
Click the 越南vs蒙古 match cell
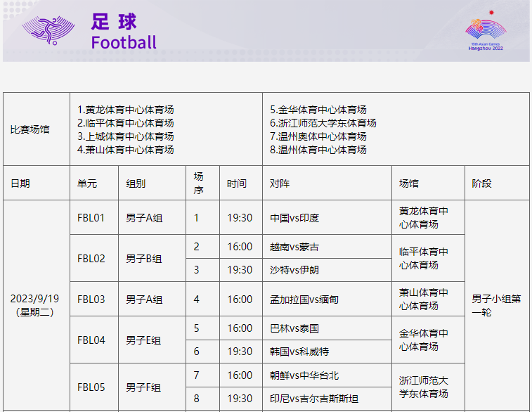point(327,247)
